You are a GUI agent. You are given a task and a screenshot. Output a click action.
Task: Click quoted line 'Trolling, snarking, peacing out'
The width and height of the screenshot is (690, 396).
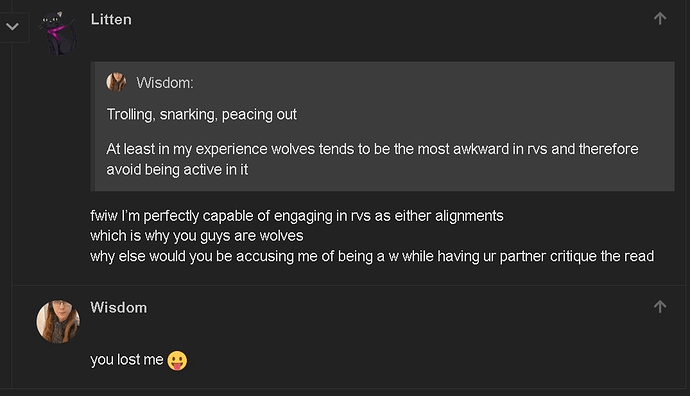[202, 114]
